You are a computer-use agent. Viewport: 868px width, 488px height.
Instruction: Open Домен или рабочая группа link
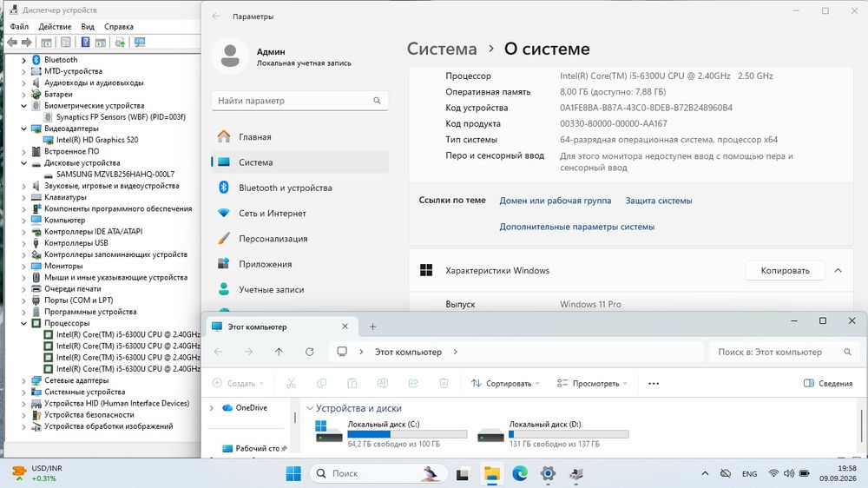click(x=556, y=201)
